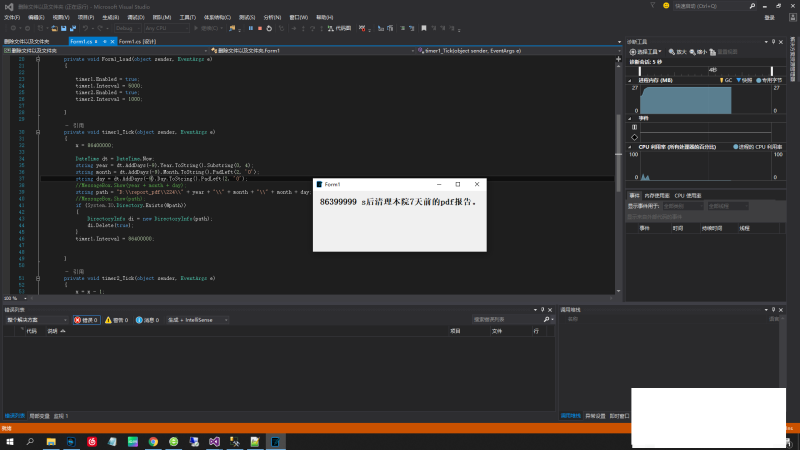The width and height of the screenshot is (800, 450).
Task: Switch to the Form1.cs [设计] tab
Action: (x=137, y=42)
